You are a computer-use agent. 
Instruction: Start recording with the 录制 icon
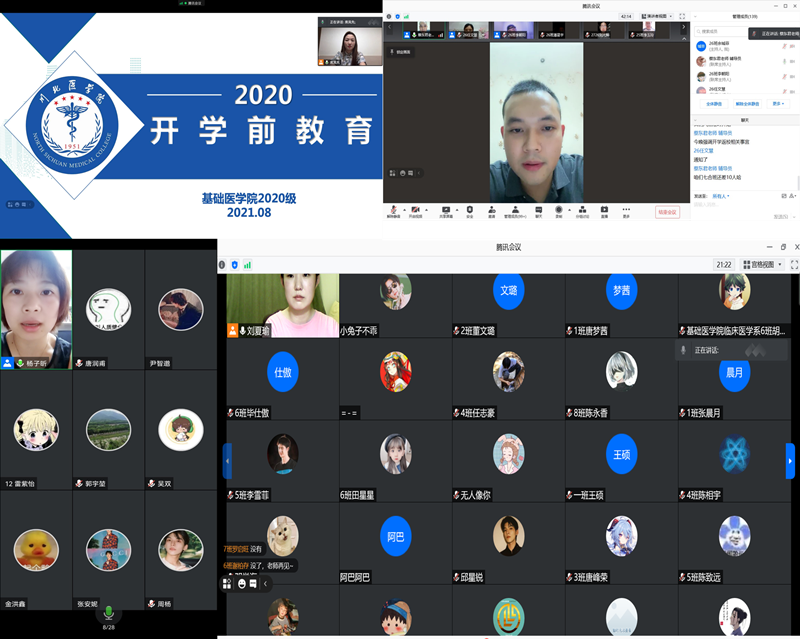(560, 212)
